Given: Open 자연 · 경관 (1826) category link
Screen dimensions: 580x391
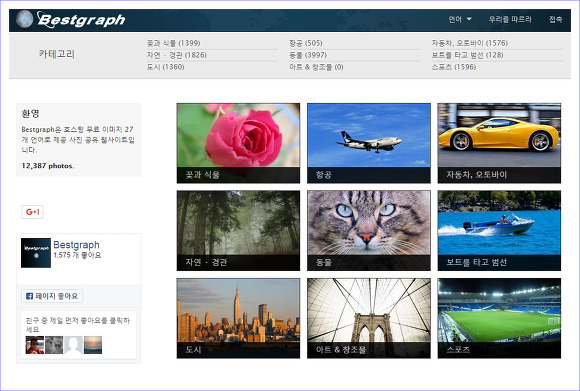Looking at the screenshot, I should 176,55.
